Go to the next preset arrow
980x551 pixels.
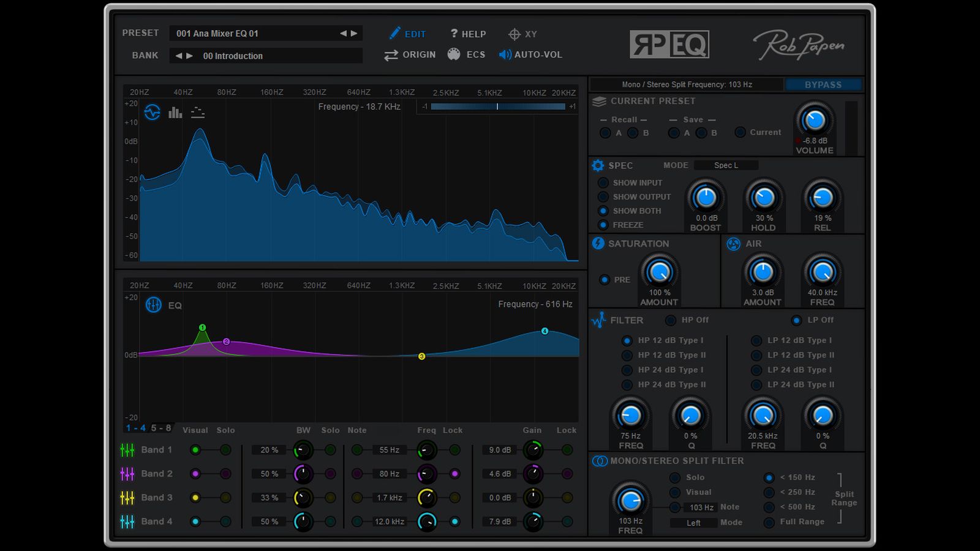tap(354, 34)
